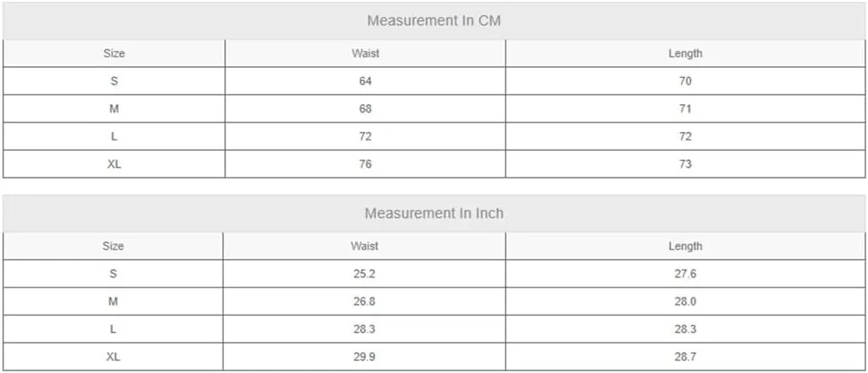868x373 pixels.
Task: Select the Waist column header in CM table
Action: point(365,53)
